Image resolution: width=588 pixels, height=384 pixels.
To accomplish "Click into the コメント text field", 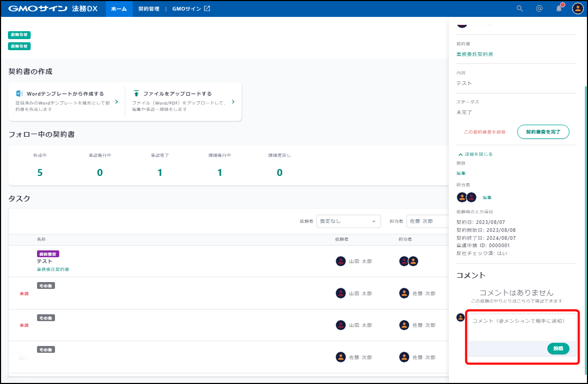I will [x=521, y=327].
